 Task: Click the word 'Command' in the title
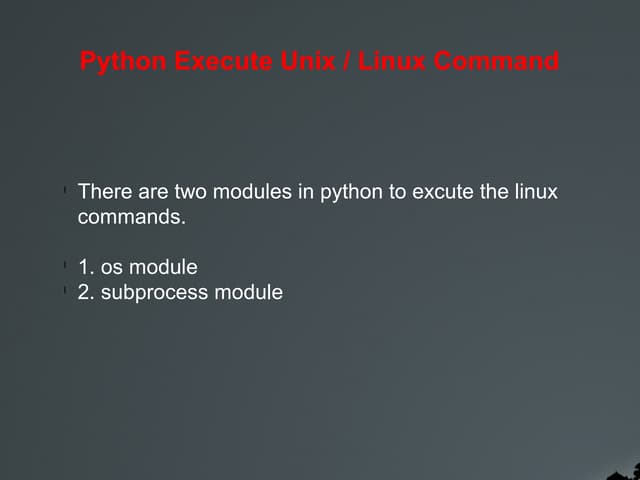click(x=497, y=62)
